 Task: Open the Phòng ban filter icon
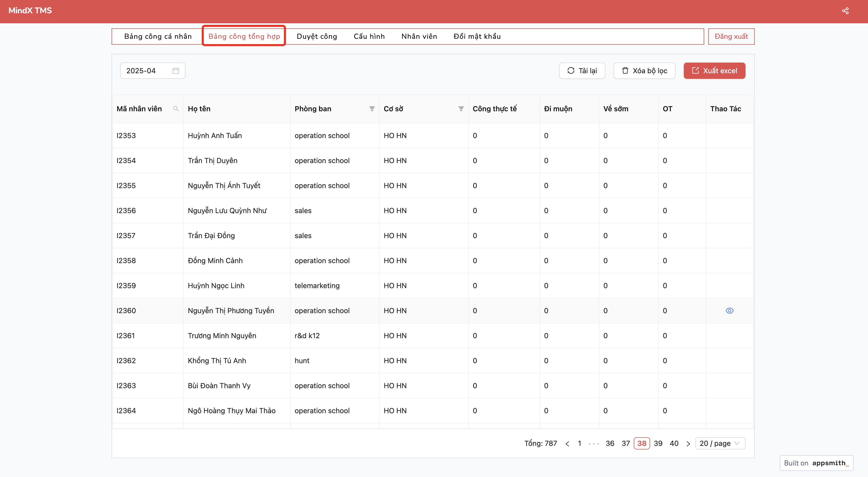(x=372, y=108)
